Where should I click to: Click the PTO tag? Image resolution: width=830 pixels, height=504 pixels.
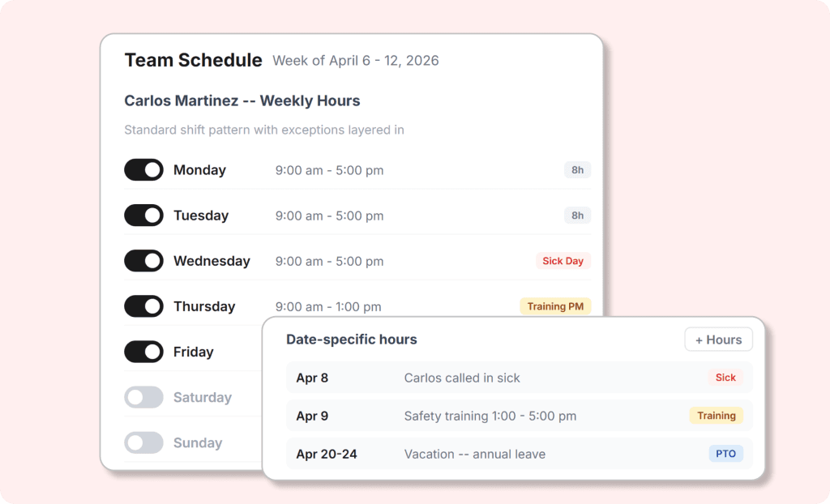tap(725, 454)
